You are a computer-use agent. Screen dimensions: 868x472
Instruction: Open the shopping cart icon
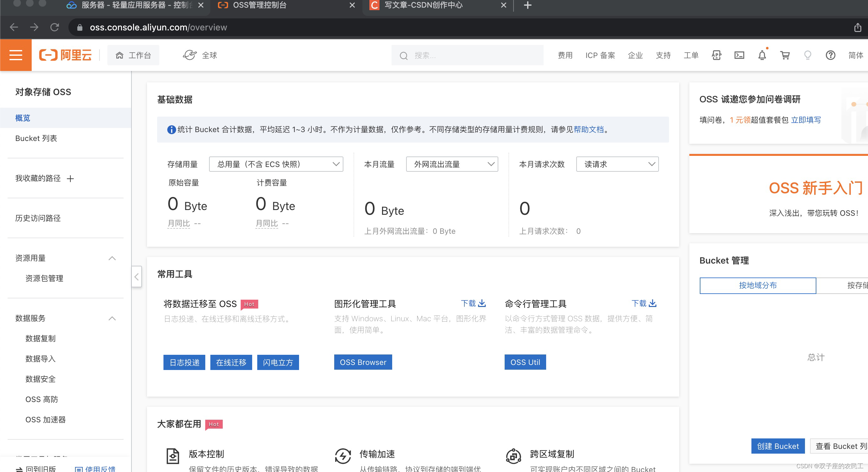785,55
